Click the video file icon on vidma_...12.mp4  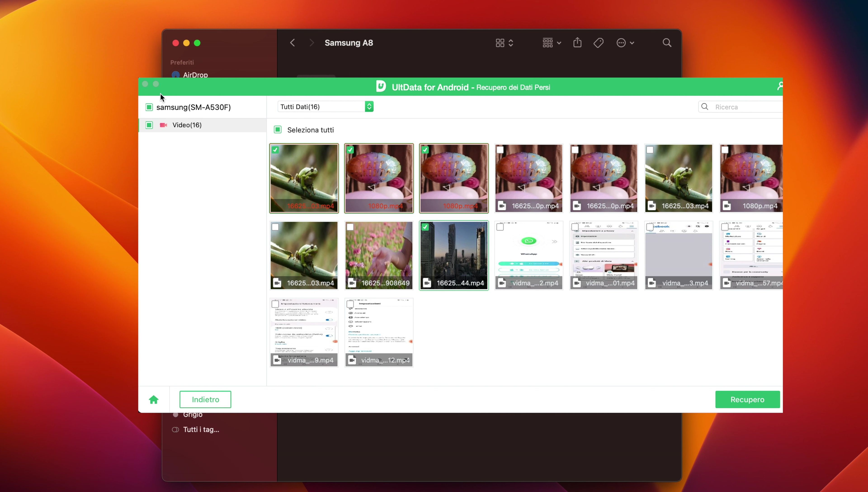point(352,360)
